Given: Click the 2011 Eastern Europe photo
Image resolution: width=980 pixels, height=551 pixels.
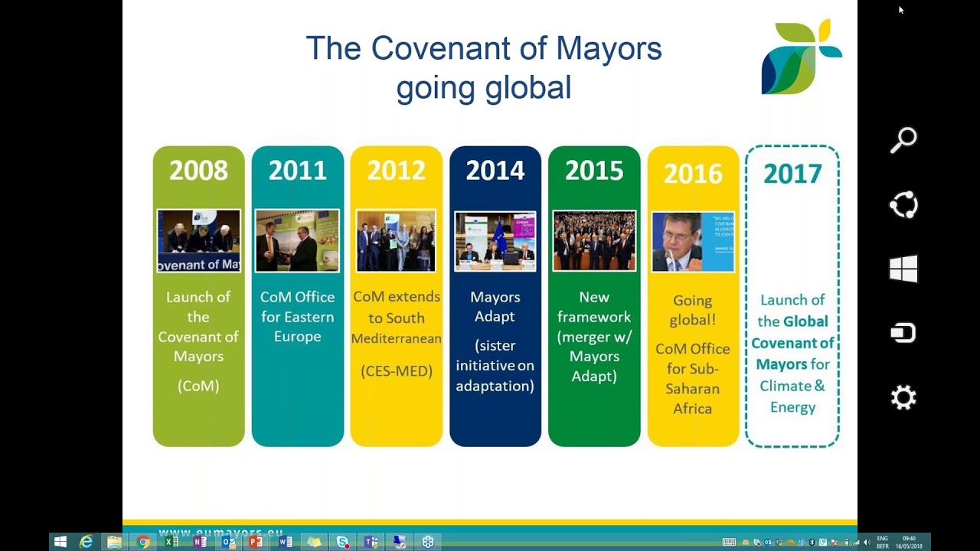Looking at the screenshot, I should click(297, 241).
